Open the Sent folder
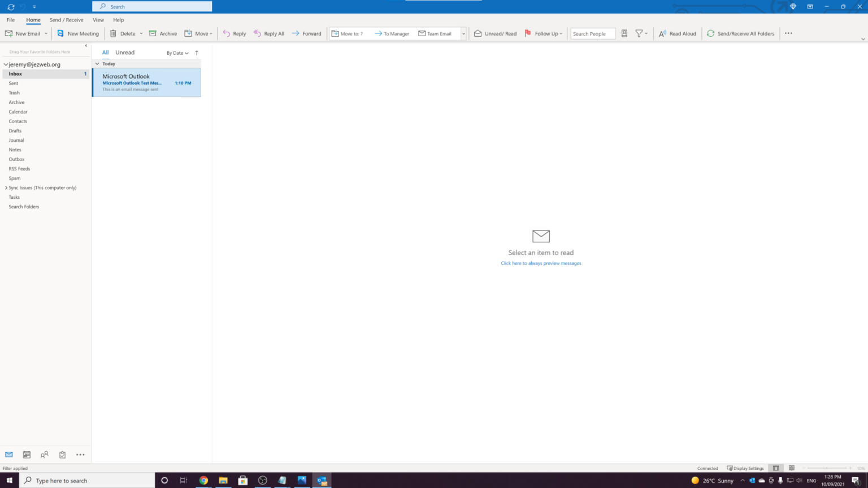Screen dimensions: 868x488 (14, 84)
